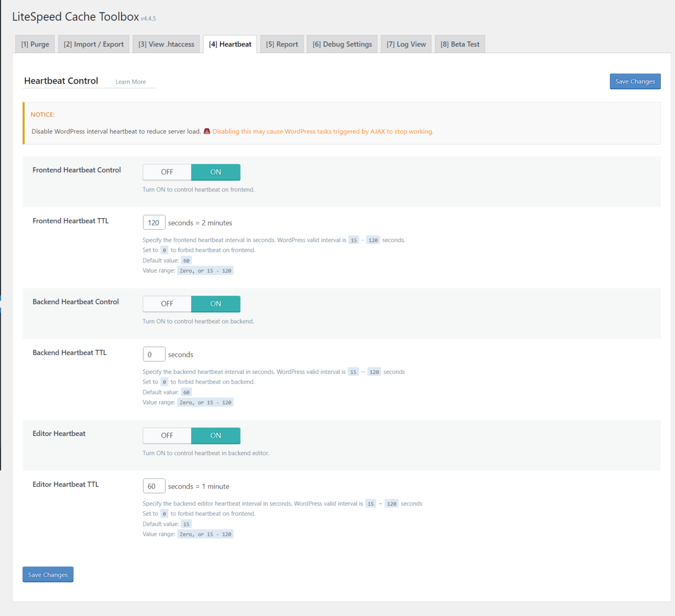Open the Learn More link

tap(131, 82)
